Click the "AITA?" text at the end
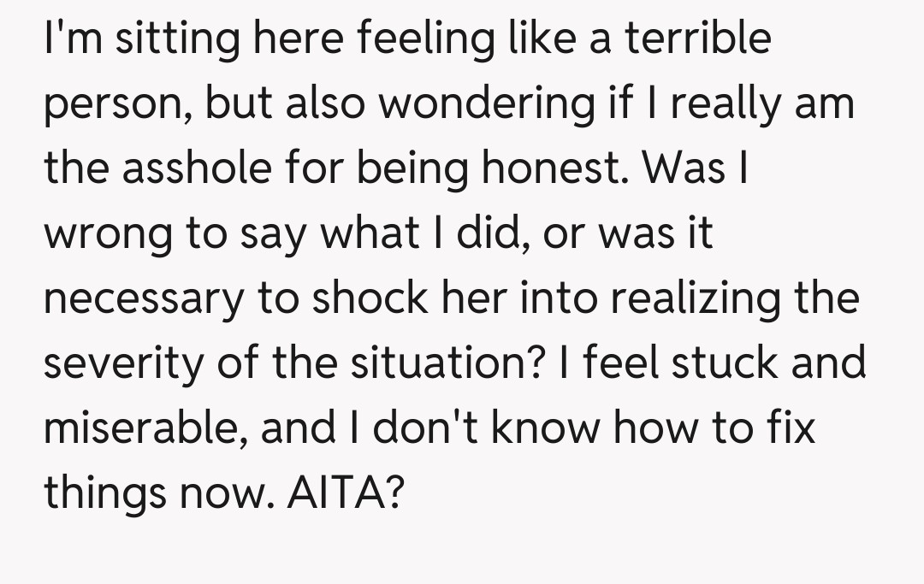 pos(342,492)
